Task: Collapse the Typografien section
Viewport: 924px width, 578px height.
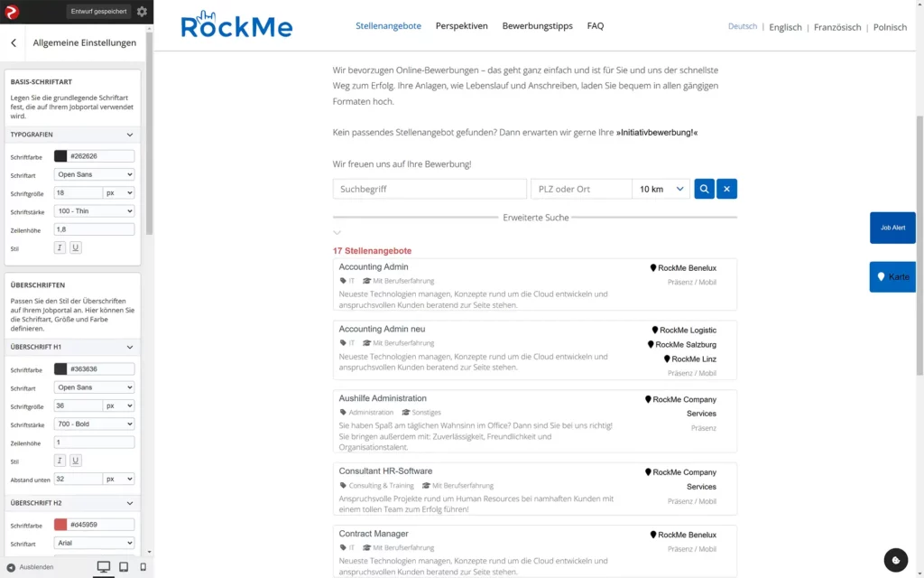Action: click(x=130, y=135)
